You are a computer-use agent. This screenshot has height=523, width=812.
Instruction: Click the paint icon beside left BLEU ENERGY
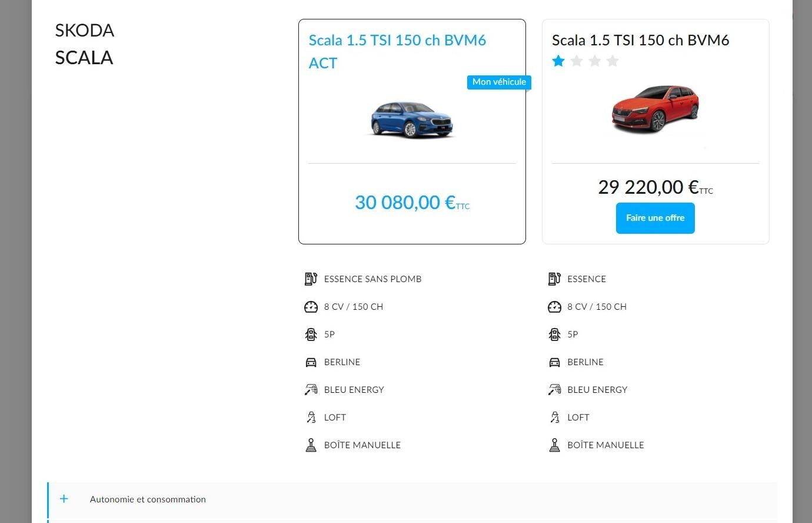pyautogui.click(x=311, y=389)
